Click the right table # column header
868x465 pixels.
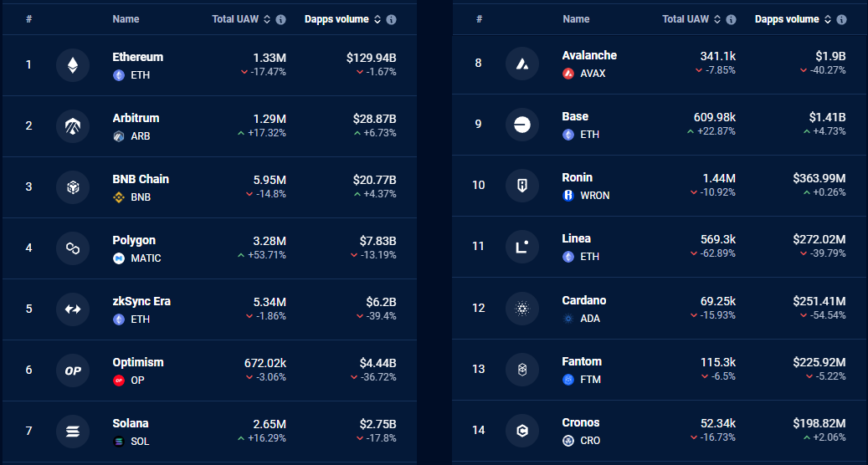tap(479, 18)
